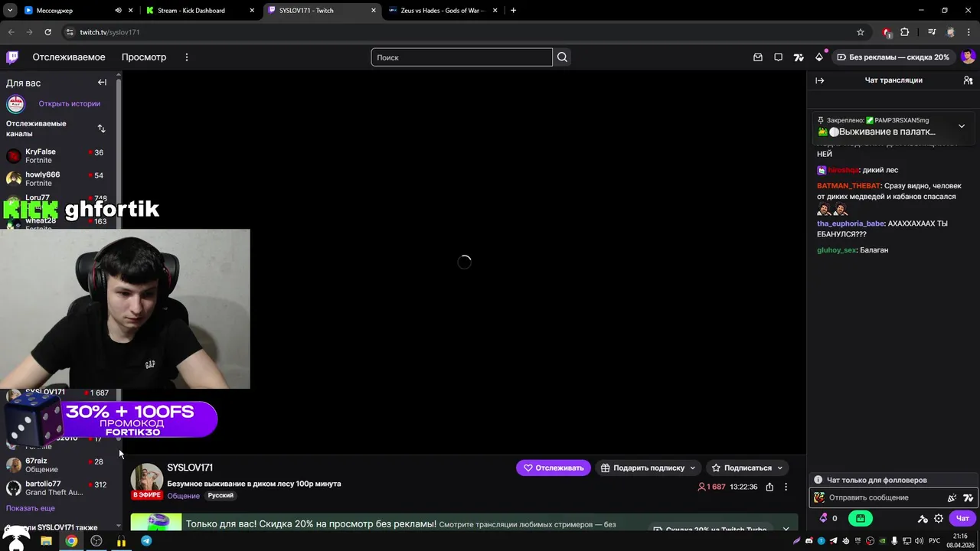This screenshot has width=980, height=551.
Task: Click the 7TV icon in top navigation
Action: tap(799, 57)
